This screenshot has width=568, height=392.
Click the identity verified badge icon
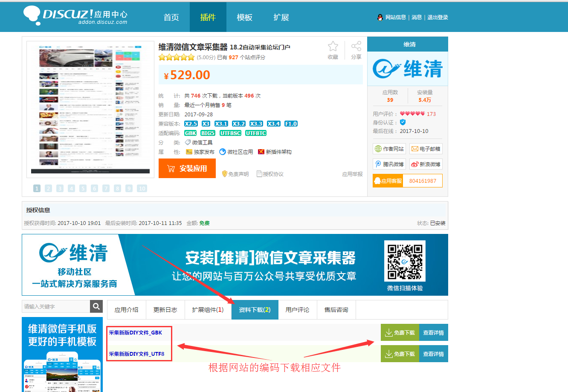click(403, 122)
